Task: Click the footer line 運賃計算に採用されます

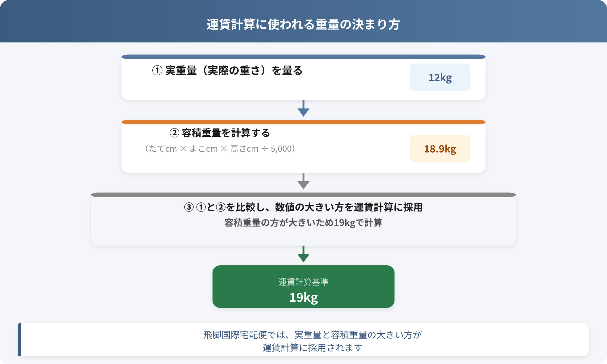Action: coord(312,348)
